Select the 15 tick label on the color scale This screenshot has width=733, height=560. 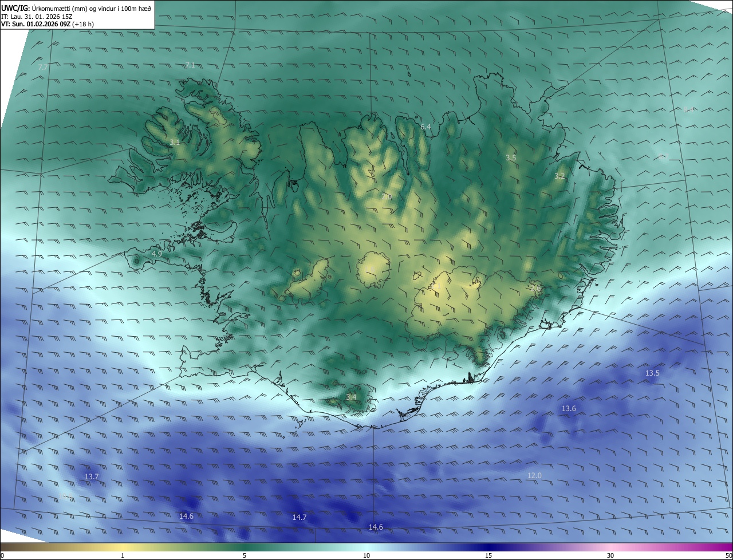(488, 555)
